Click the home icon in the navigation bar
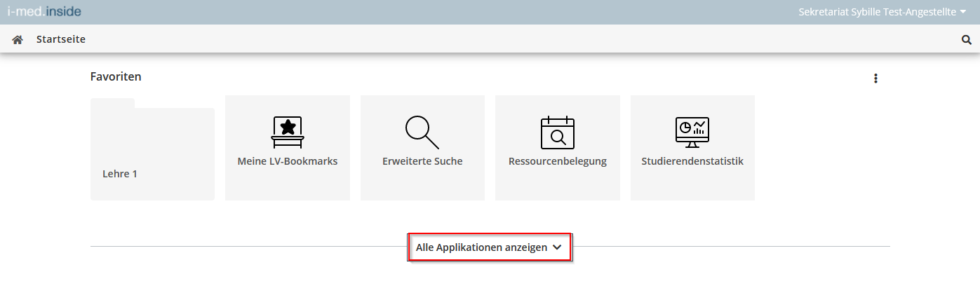 click(18, 40)
